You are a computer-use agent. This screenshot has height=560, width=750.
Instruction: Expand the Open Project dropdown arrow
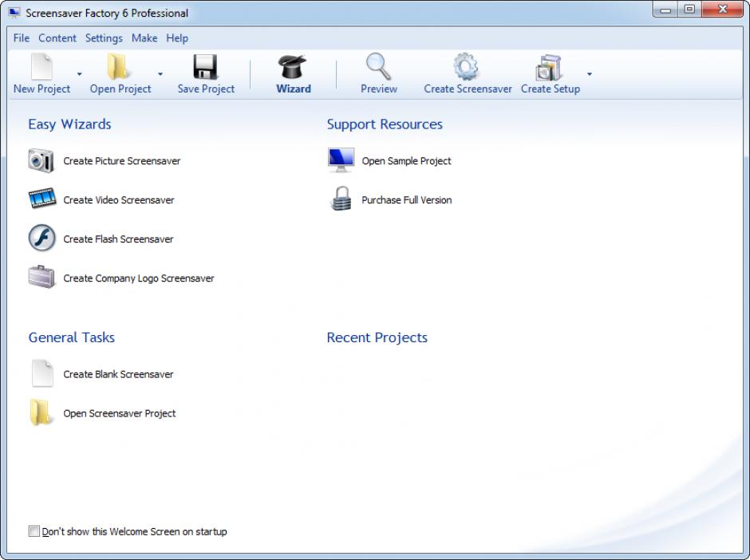pyautogui.click(x=160, y=74)
